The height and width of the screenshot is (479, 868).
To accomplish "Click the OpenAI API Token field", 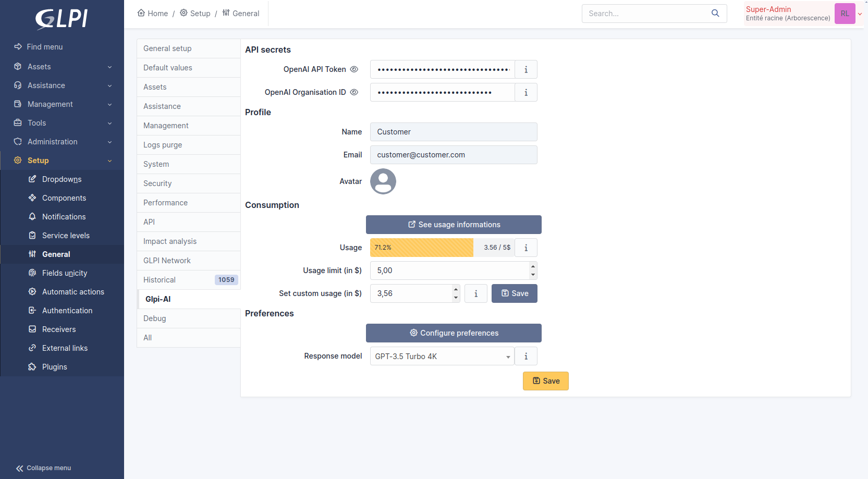I will [x=443, y=69].
